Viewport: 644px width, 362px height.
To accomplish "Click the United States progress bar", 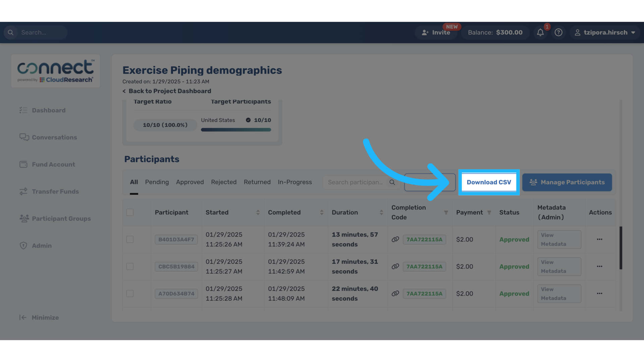I will [x=236, y=130].
